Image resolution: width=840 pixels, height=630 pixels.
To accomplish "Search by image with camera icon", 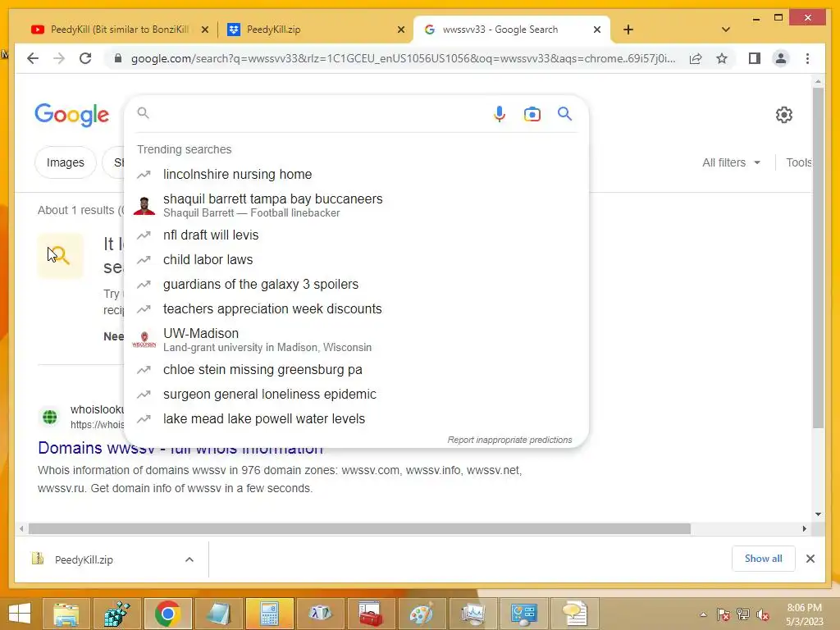I will coord(532,114).
